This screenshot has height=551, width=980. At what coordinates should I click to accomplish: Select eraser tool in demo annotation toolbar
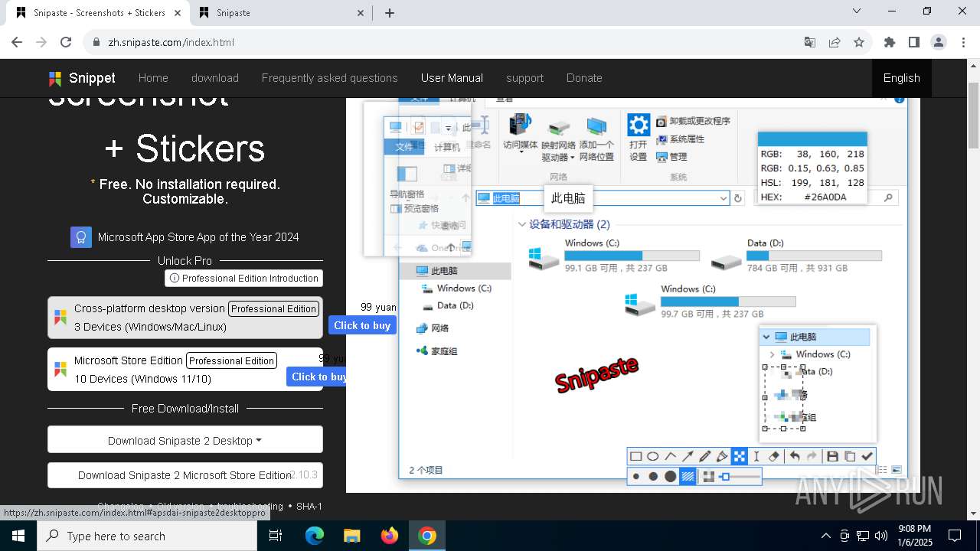point(773,456)
